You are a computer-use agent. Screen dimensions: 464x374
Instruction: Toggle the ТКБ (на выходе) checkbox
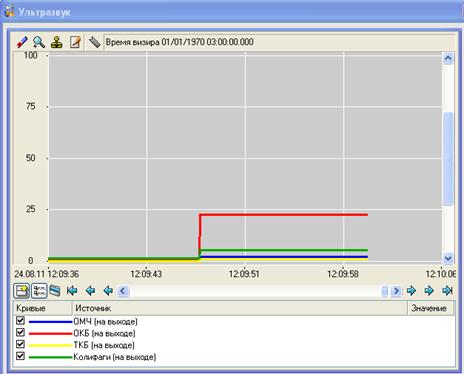tap(20, 344)
